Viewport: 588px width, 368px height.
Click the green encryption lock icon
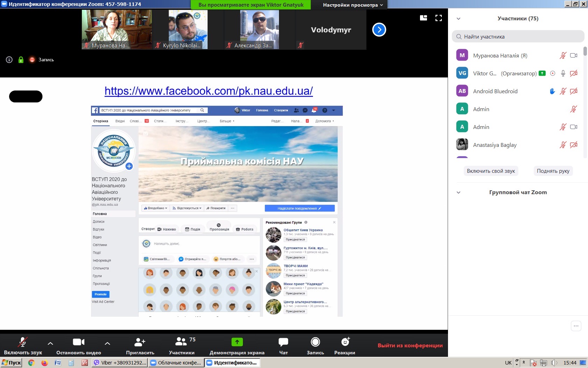[21, 60]
